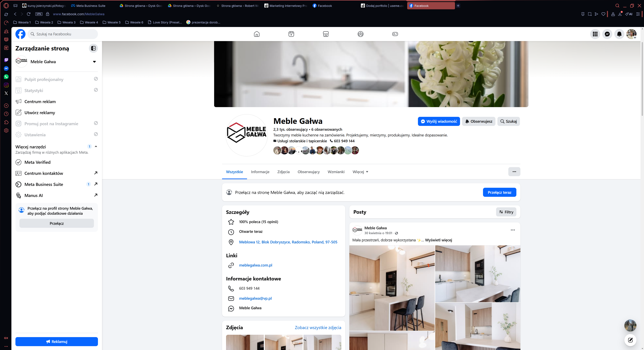The image size is (644, 350).
Task: Open the meblegalwa.com.pl link
Action: point(255,265)
